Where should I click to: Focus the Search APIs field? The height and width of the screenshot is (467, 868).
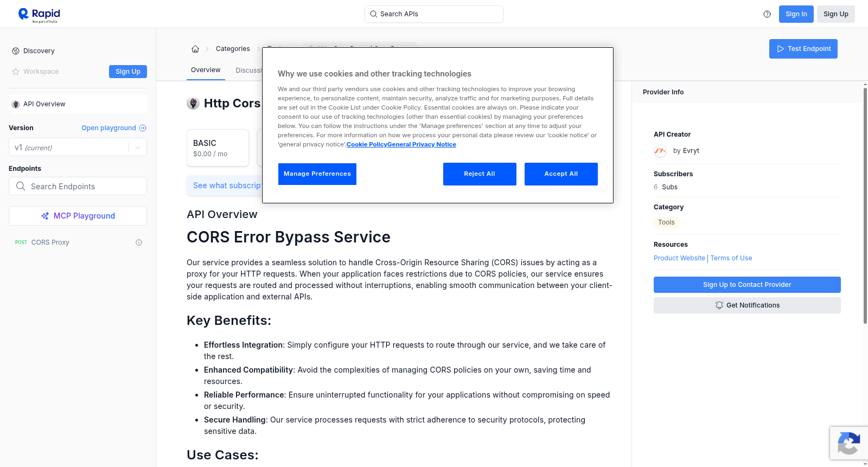434,14
